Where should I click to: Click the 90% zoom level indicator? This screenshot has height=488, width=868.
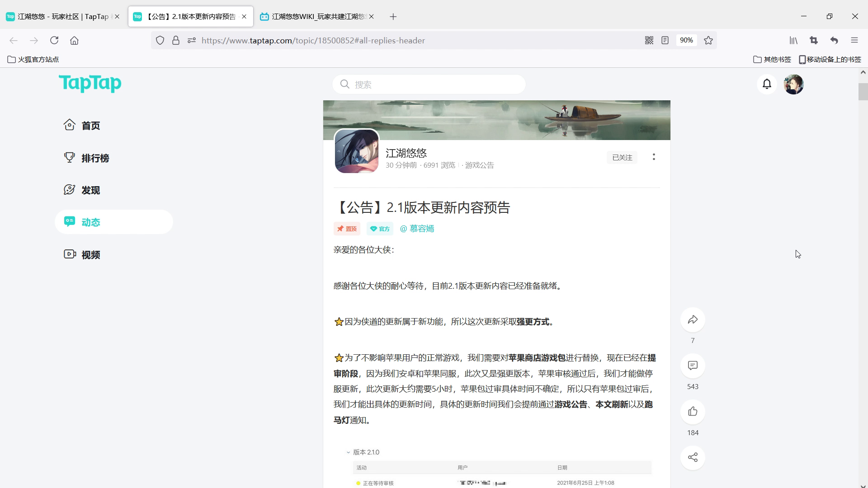coord(686,41)
